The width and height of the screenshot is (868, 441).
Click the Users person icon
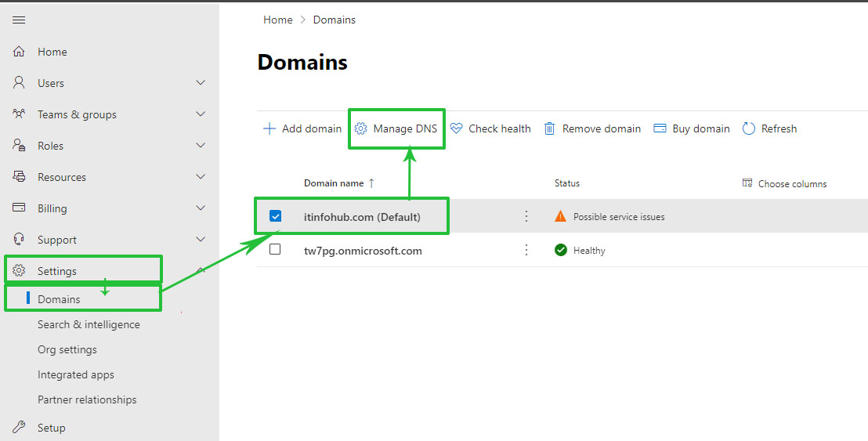pos(19,83)
